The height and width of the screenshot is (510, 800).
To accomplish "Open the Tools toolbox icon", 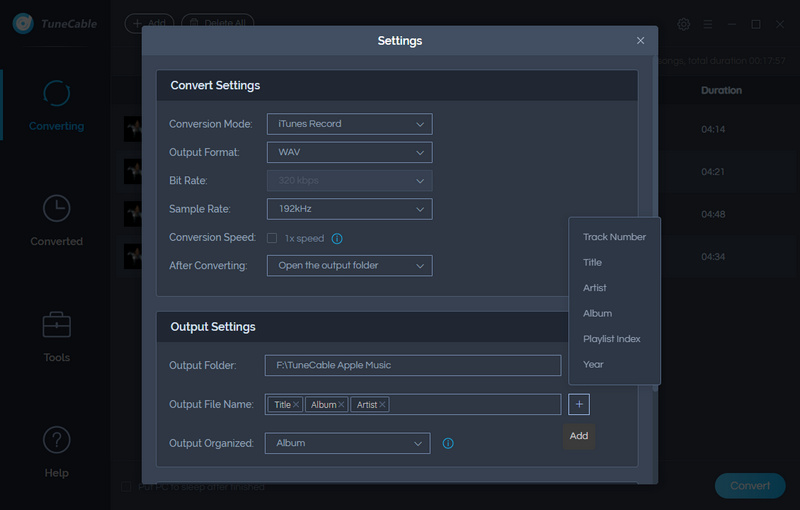I will click(x=56, y=324).
